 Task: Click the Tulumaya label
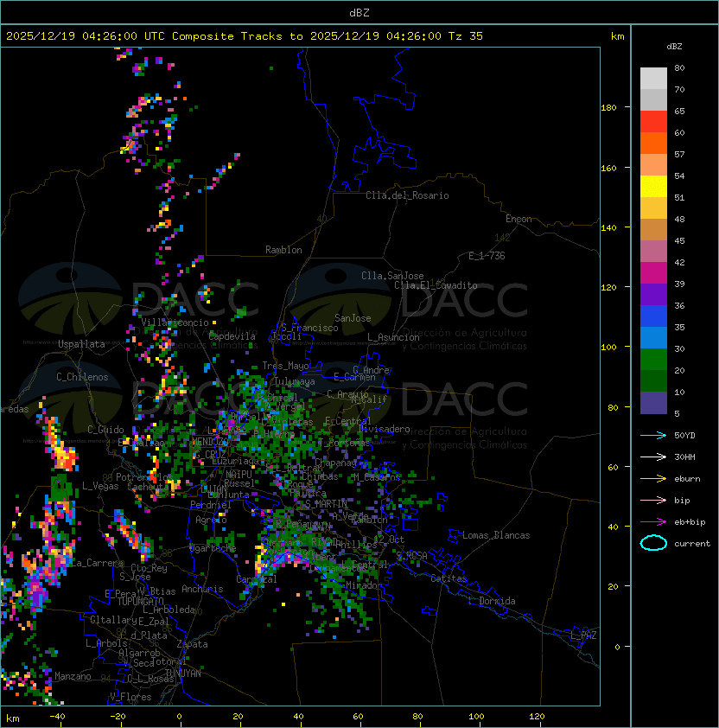pos(295,381)
